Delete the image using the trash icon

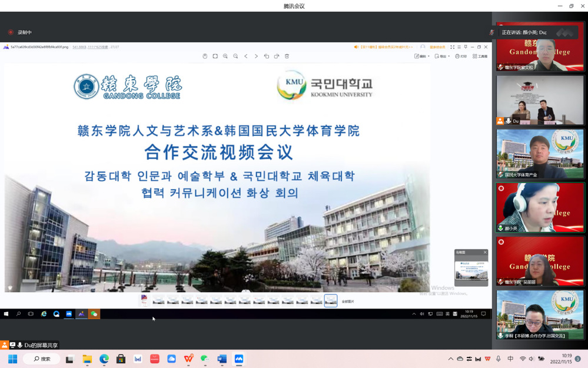coord(287,57)
